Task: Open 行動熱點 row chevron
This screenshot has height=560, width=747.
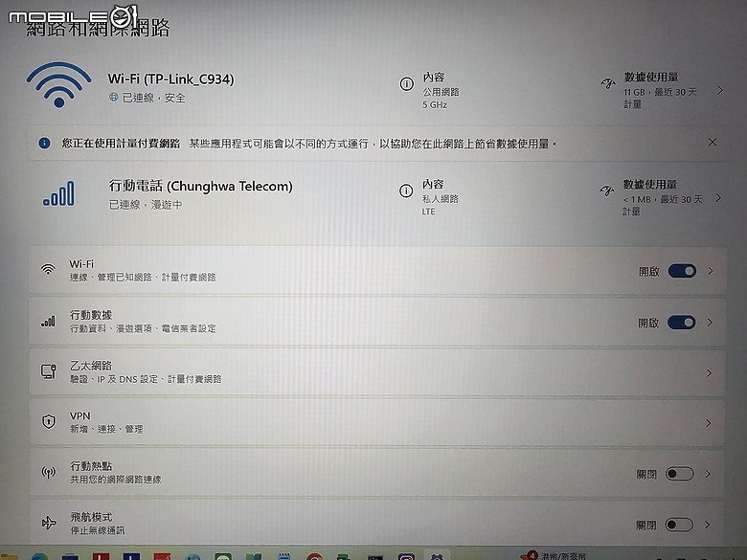Action: [708, 474]
